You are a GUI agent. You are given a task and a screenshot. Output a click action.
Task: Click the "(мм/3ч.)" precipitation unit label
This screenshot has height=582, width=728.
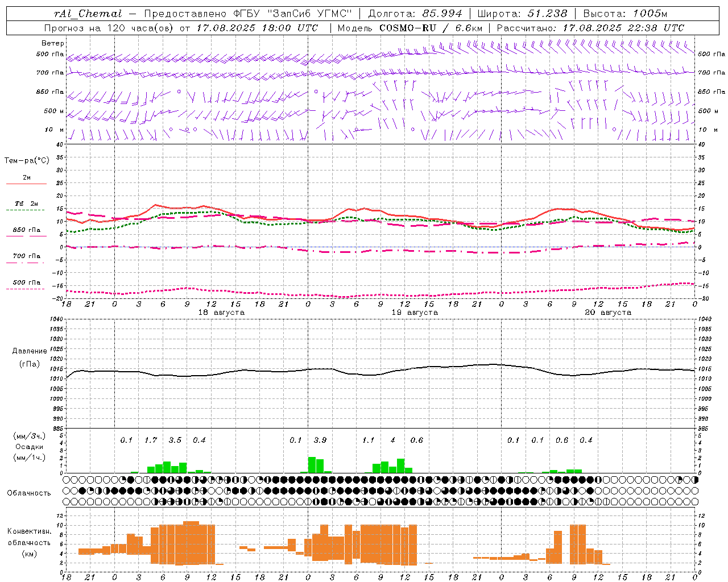(29, 436)
